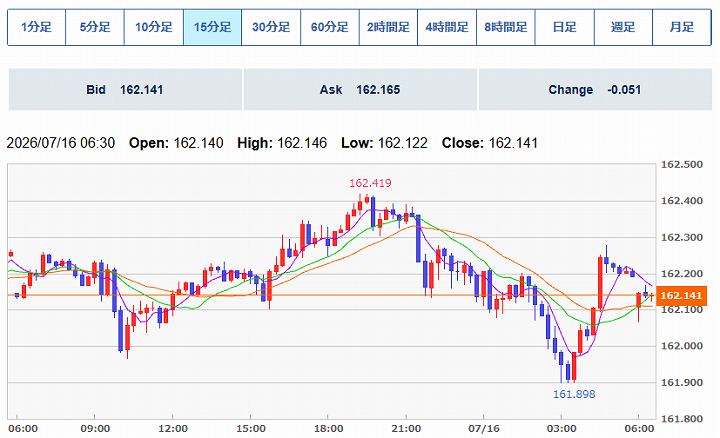Click the 162.400 axis label
Image resolution: width=720 pixels, height=438 pixels.
coord(681,201)
